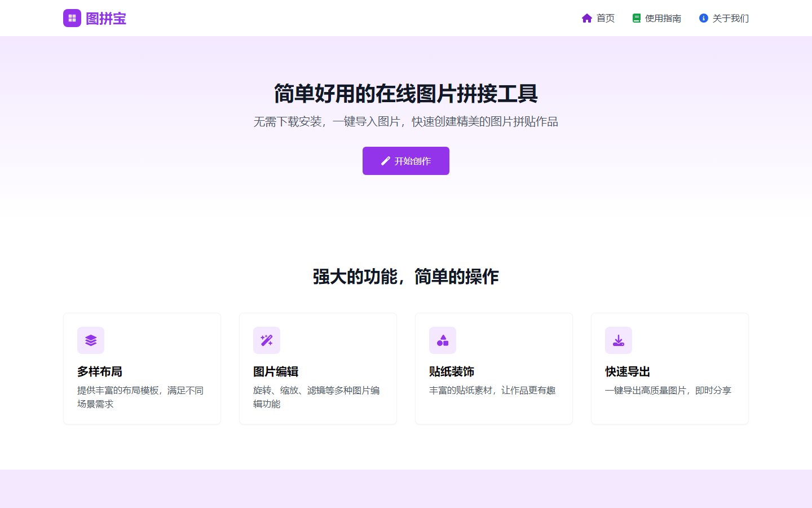The width and height of the screenshot is (812, 508).
Task: Click the home icon beside 首页
Action: tap(587, 18)
